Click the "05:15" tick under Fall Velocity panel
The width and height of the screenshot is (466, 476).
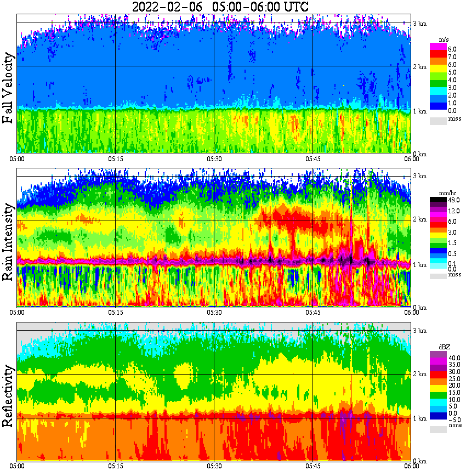(116, 159)
